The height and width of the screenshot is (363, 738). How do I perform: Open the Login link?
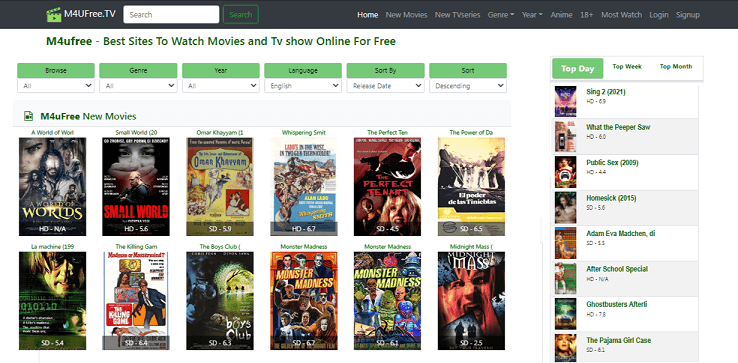tap(659, 15)
